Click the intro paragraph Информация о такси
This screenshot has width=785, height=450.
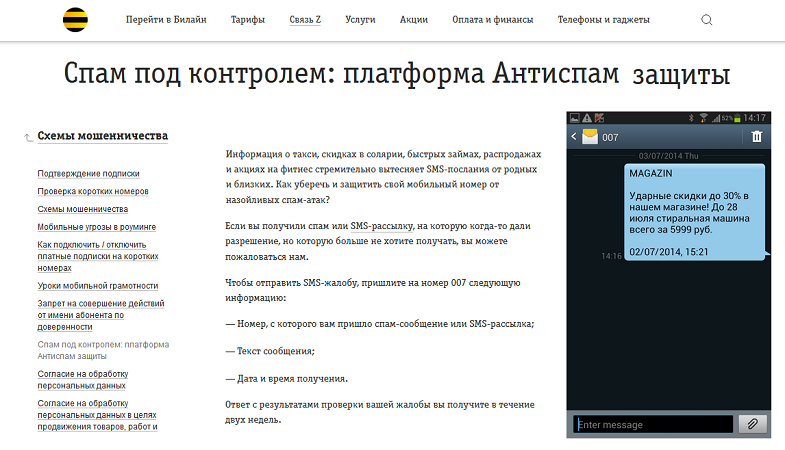point(383,177)
